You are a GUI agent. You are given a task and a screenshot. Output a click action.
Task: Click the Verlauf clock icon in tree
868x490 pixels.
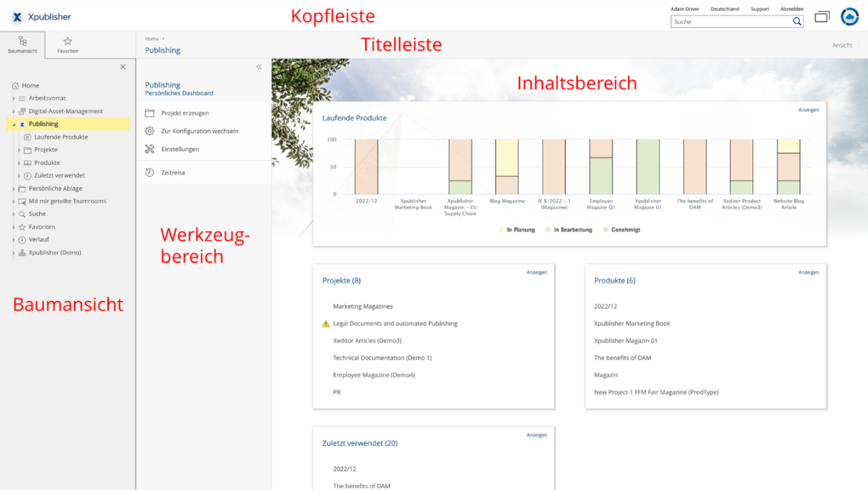pos(22,240)
